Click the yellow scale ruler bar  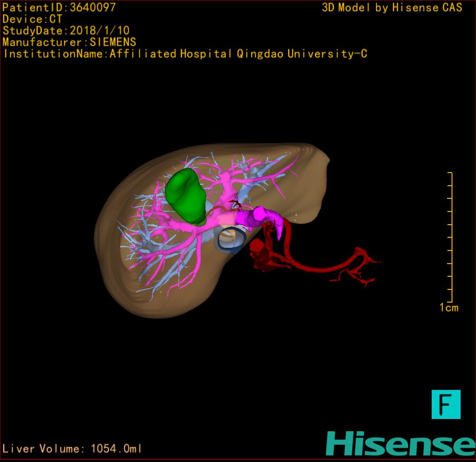(451, 237)
